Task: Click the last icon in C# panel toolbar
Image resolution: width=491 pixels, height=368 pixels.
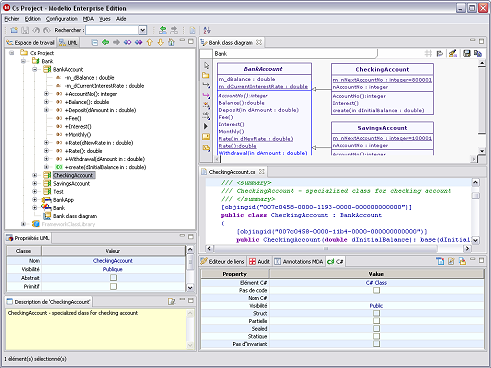Action: coord(462,262)
